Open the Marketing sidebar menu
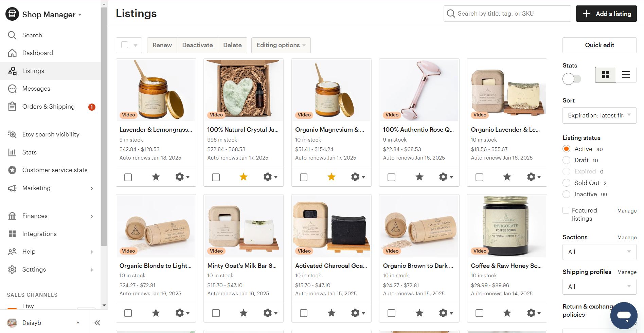This screenshot has height=333, width=644. point(36,188)
